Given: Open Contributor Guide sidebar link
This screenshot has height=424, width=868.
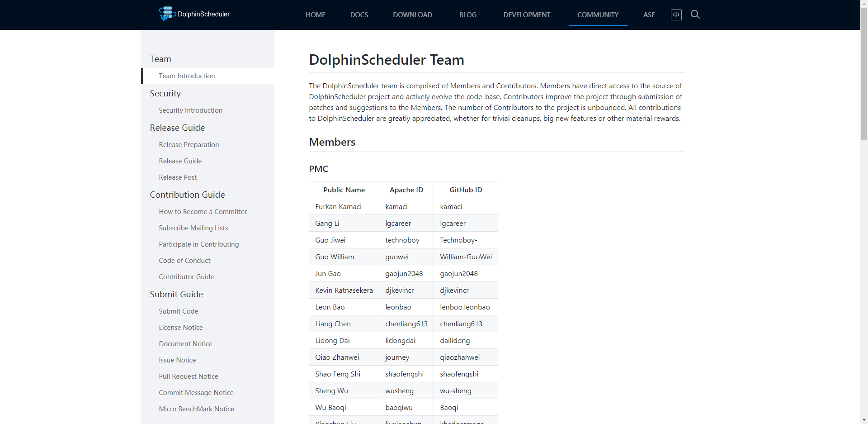Looking at the screenshot, I should click(x=186, y=277).
